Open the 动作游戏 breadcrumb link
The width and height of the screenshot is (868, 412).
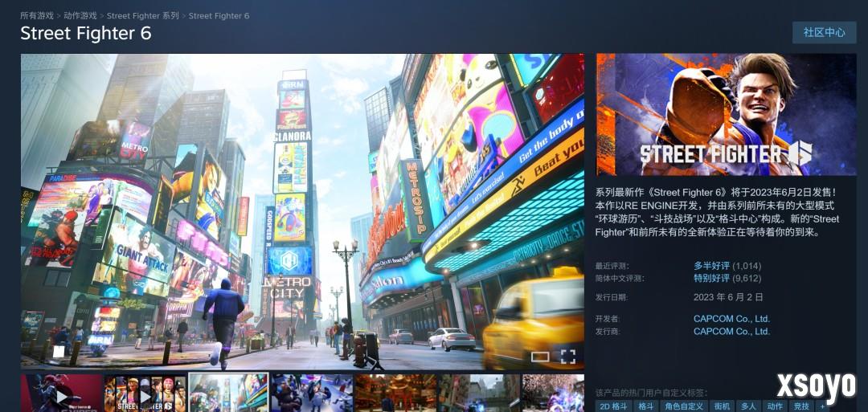pos(80,16)
